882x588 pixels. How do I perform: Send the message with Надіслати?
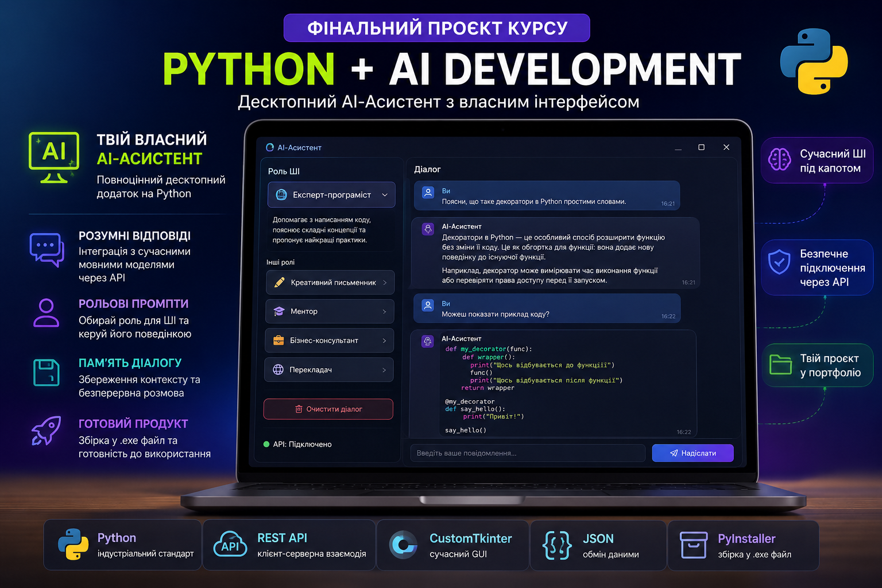pyautogui.click(x=693, y=453)
